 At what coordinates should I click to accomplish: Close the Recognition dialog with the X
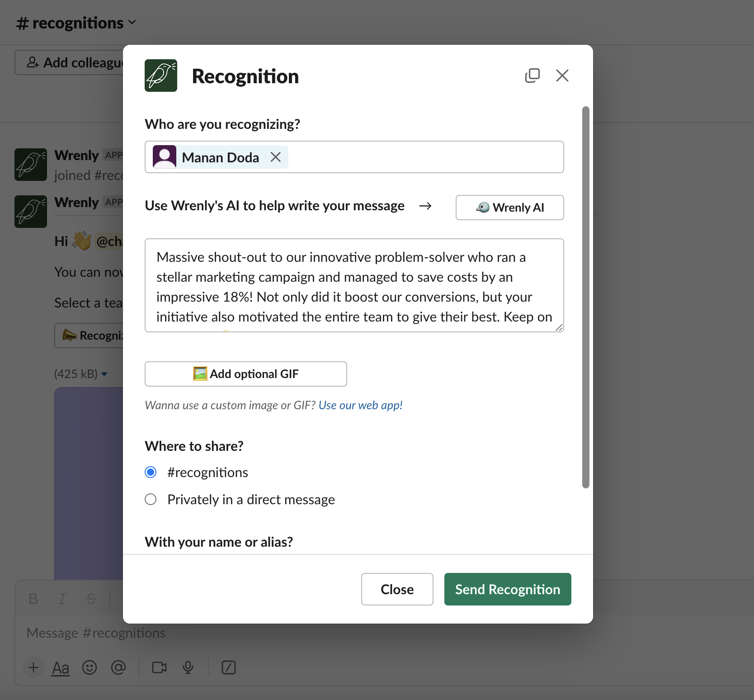562,76
